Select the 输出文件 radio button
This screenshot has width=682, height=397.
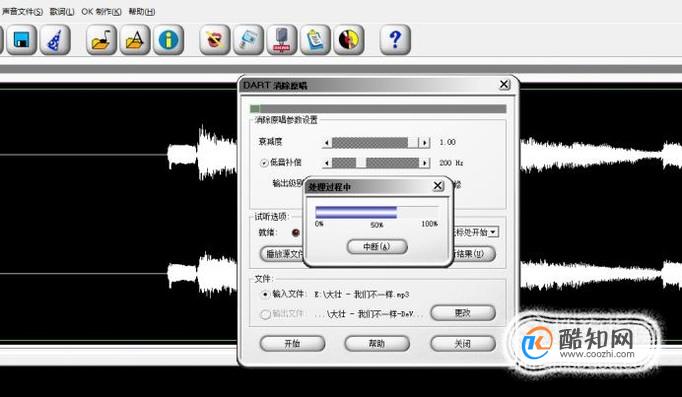click(265, 314)
